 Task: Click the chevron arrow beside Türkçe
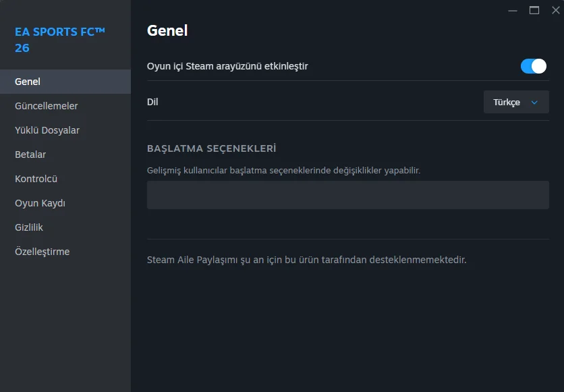[x=534, y=103]
